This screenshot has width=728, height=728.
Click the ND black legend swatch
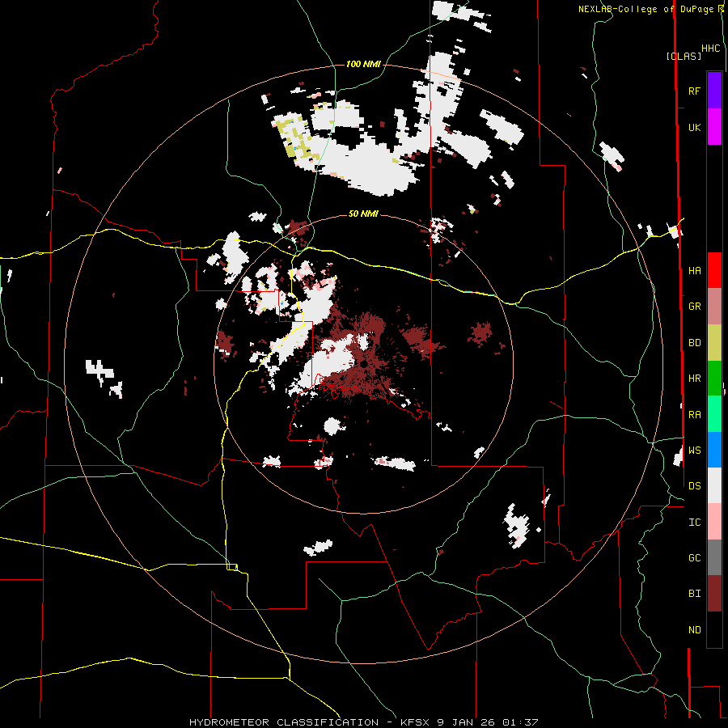714,629
